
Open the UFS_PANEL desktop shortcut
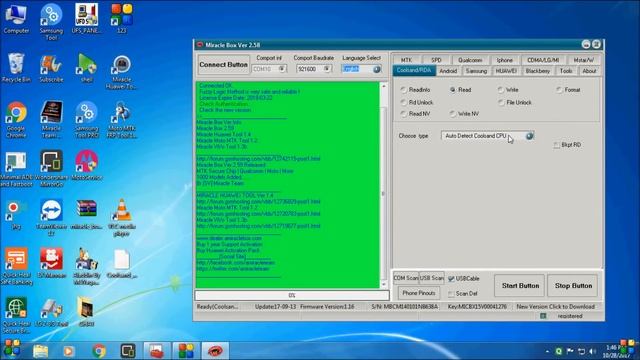tap(86, 18)
